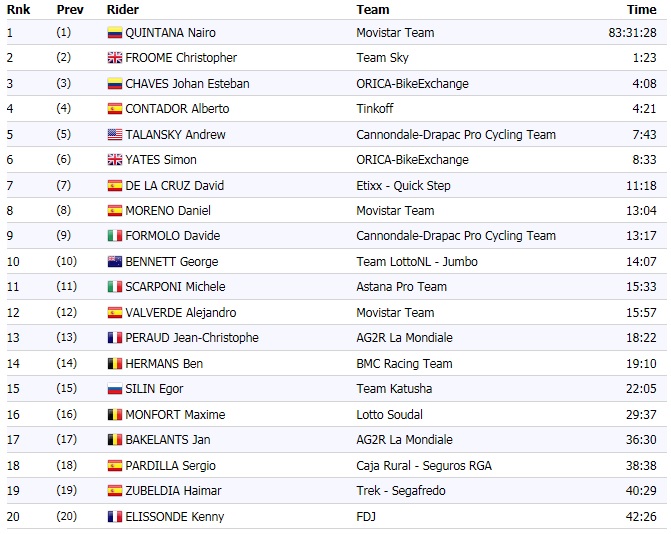The image size is (671, 534).
Task: Click the Colombian flag beside Quintana Nairo
Action: [114, 33]
